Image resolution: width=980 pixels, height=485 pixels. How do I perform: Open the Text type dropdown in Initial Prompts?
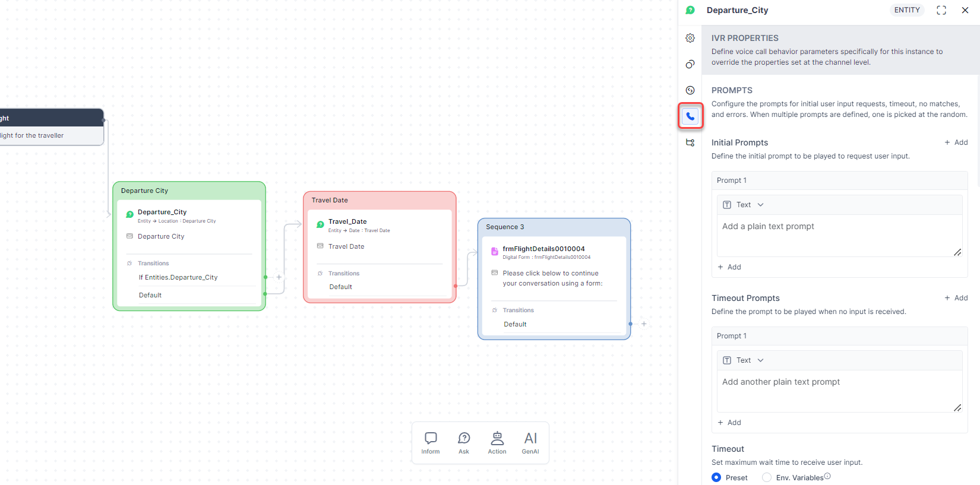(x=744, y=205)
